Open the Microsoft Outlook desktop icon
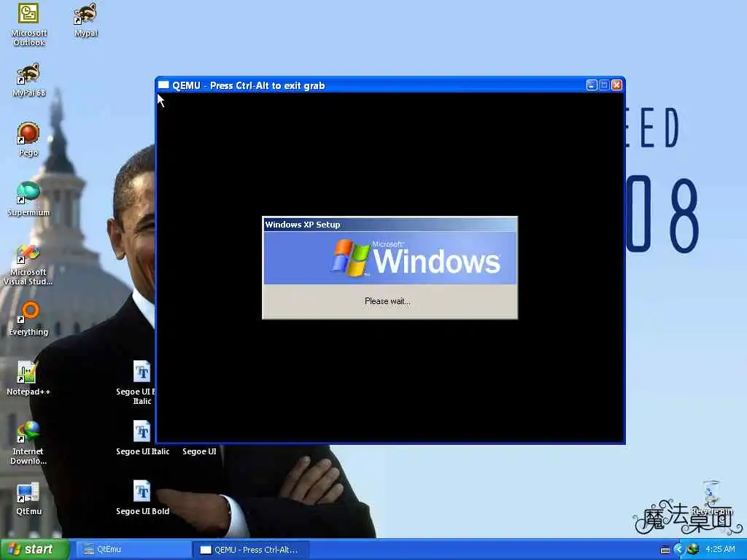 coord(28,25)
